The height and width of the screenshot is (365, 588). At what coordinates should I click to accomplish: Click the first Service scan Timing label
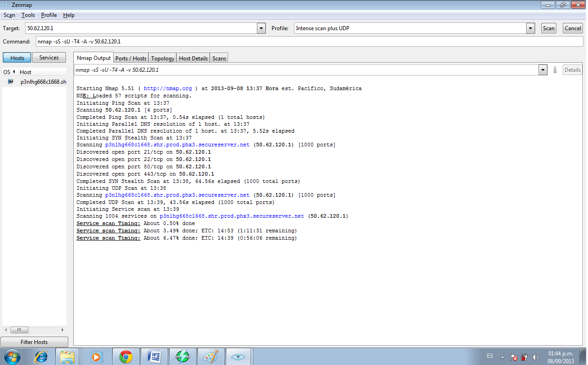[108, 224]
